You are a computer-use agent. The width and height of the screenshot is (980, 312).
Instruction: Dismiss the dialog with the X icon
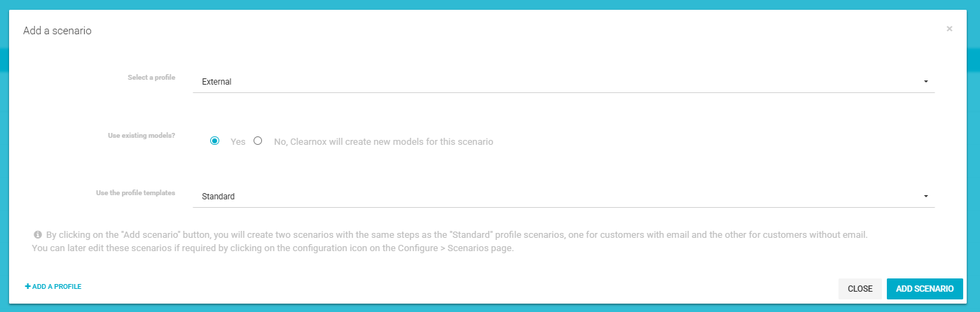(949, 29)
